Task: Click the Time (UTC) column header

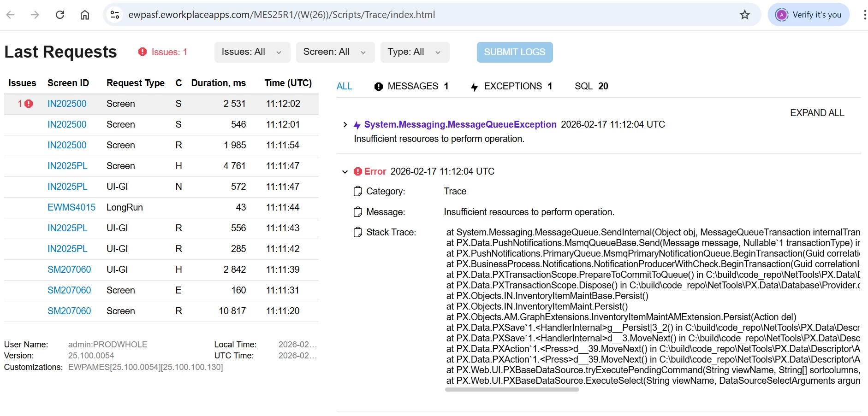Action: (288, 83)
